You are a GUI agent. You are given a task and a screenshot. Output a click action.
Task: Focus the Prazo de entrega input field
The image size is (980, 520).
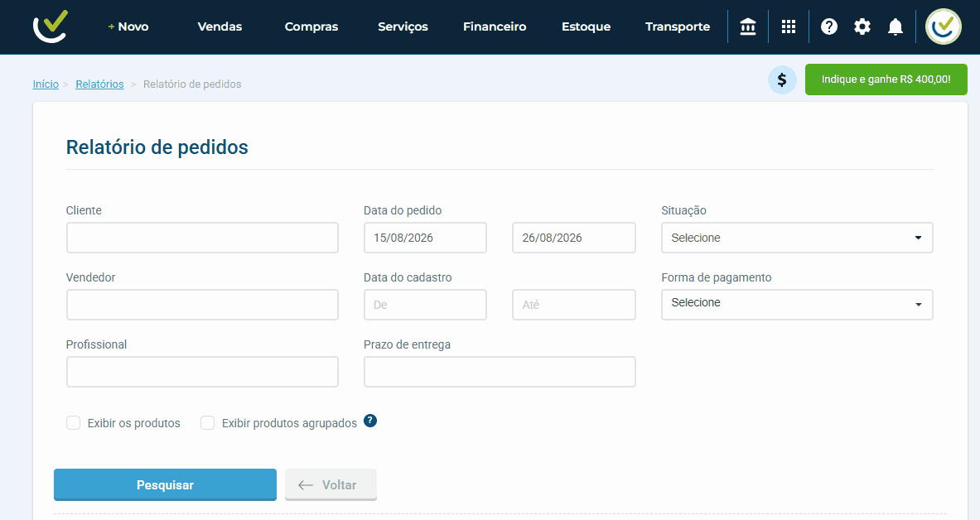[500, 372]
